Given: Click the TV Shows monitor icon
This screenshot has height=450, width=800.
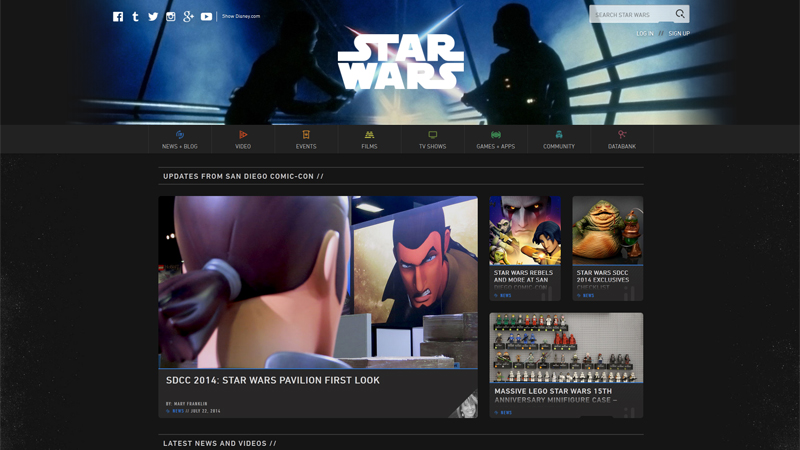Looking at the screenshot, I should 433,135.
